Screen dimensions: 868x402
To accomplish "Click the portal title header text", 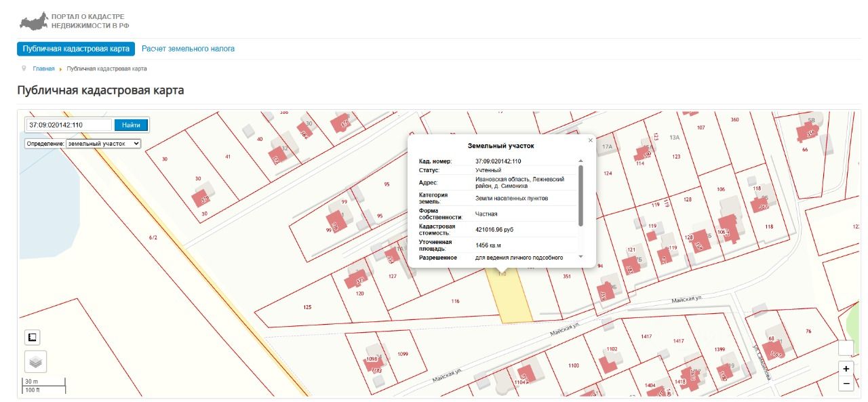I will point(90,20).
